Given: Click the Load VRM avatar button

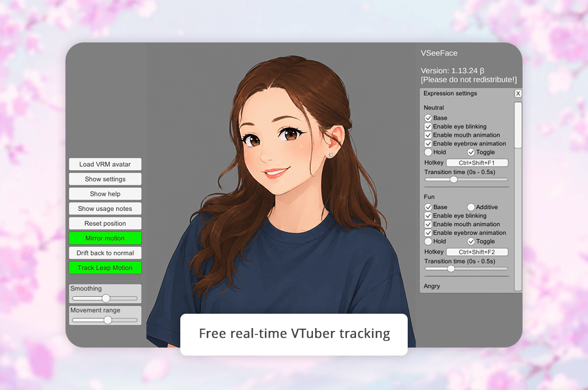Looking at the screenshot, I should pyautogui.click(x=105, y=164).
